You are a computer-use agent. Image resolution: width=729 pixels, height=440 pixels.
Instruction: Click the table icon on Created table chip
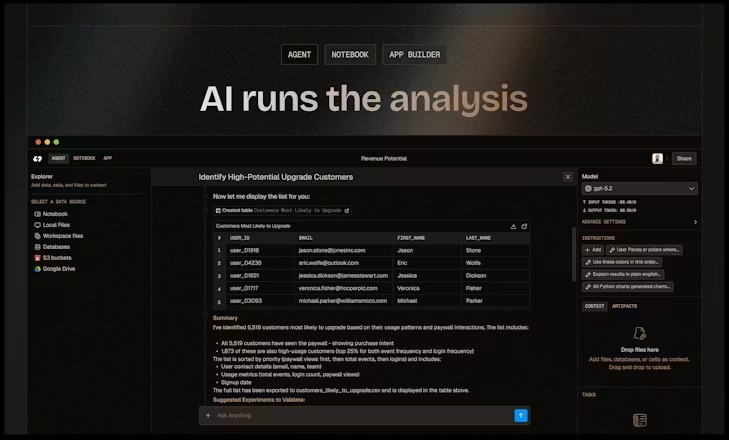(218, 211)
